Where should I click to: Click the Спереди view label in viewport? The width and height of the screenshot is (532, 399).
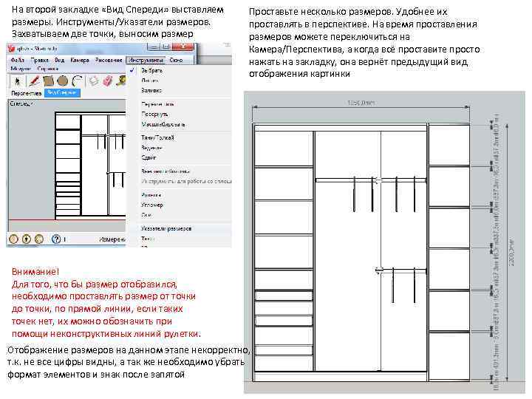tap(22, 104)
